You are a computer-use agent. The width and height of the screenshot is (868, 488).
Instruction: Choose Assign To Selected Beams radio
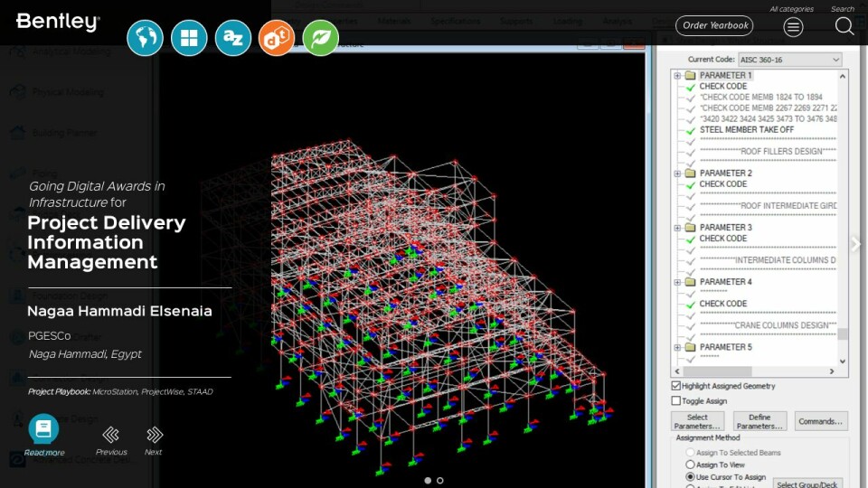[690, 453]
